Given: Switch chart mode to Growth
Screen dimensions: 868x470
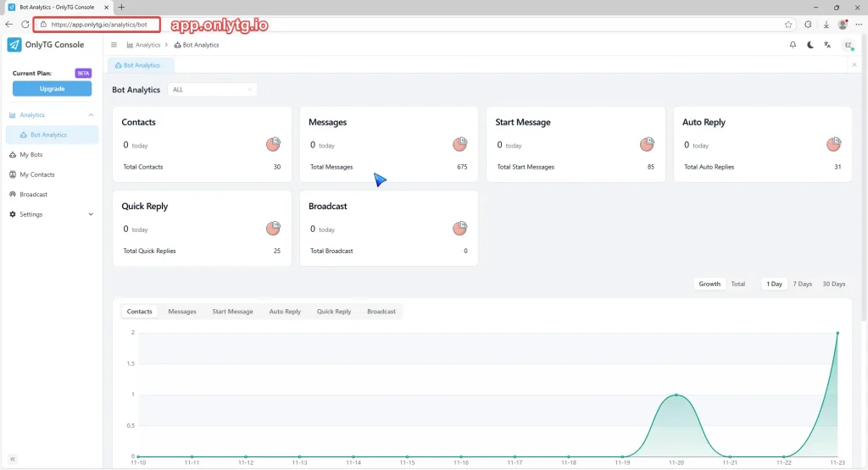Looking at the screenshot, I should click(709, 284).
